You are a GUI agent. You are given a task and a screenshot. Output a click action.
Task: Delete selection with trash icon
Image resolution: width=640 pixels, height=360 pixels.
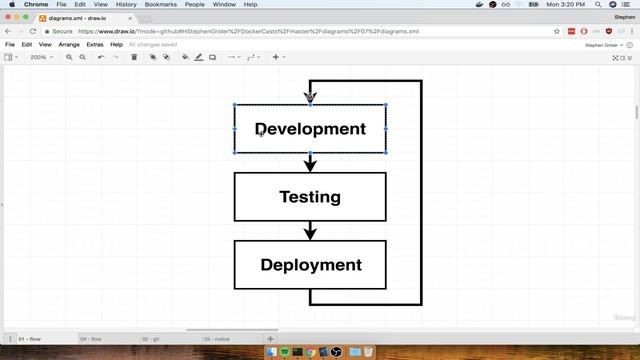tap(134, 58)
